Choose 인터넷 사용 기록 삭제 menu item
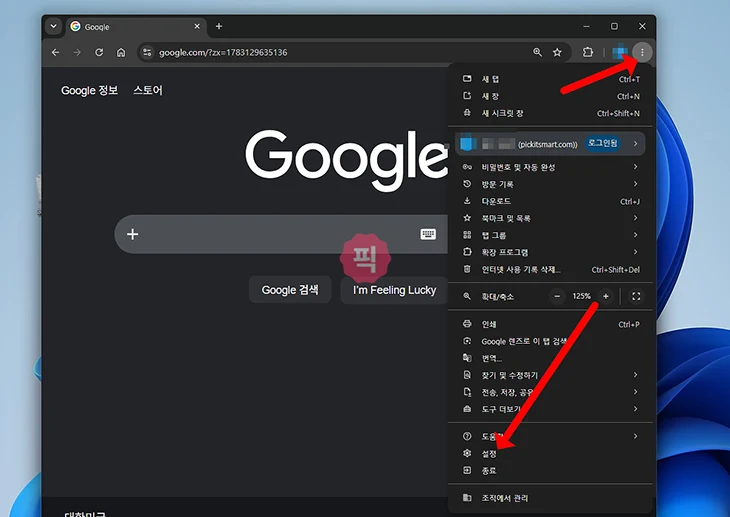 [551, 269]
